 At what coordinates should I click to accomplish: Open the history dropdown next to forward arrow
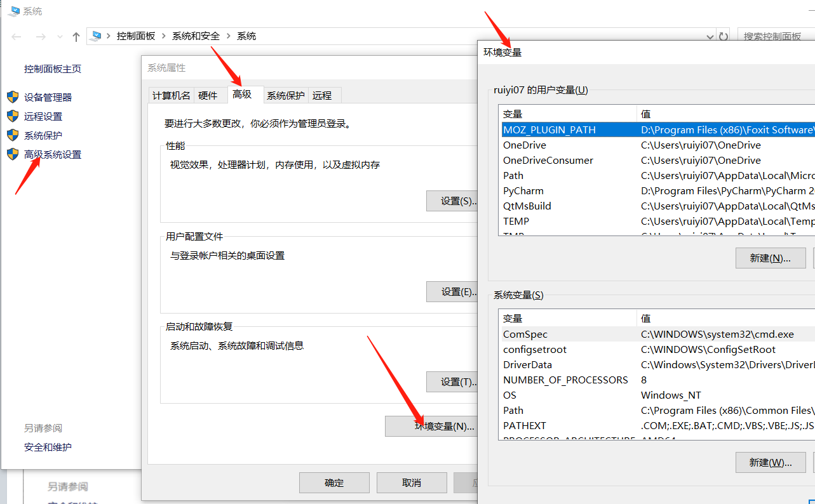click(x=60, y=36)
